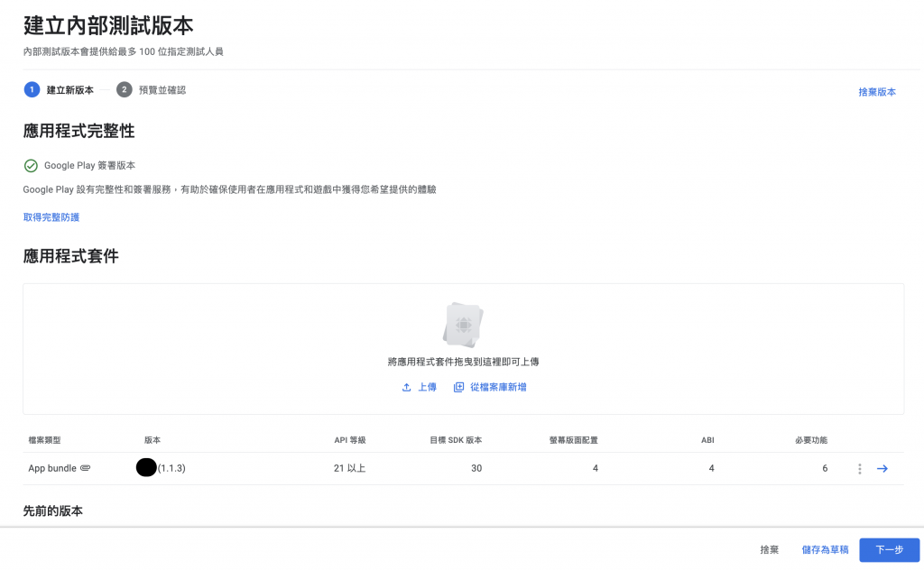This screenshot has height=570, width=924.
Task: Click the 捨棄 button in bottom bar
Action: coord(769,550)
